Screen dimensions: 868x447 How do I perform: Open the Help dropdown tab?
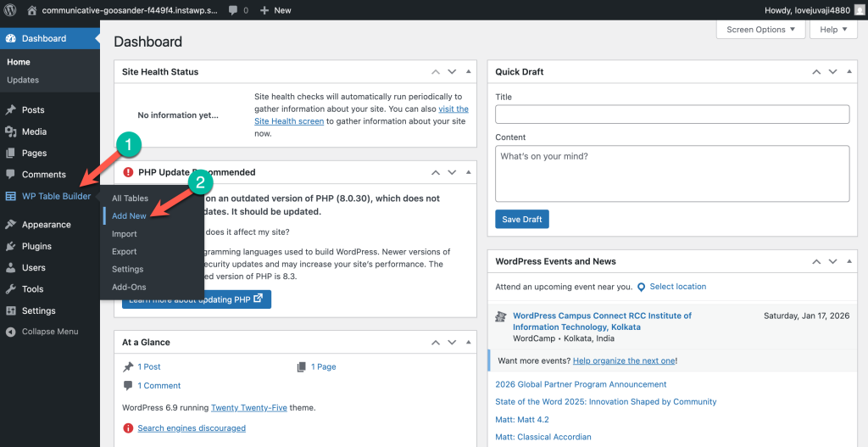click(x=834, y=30)
